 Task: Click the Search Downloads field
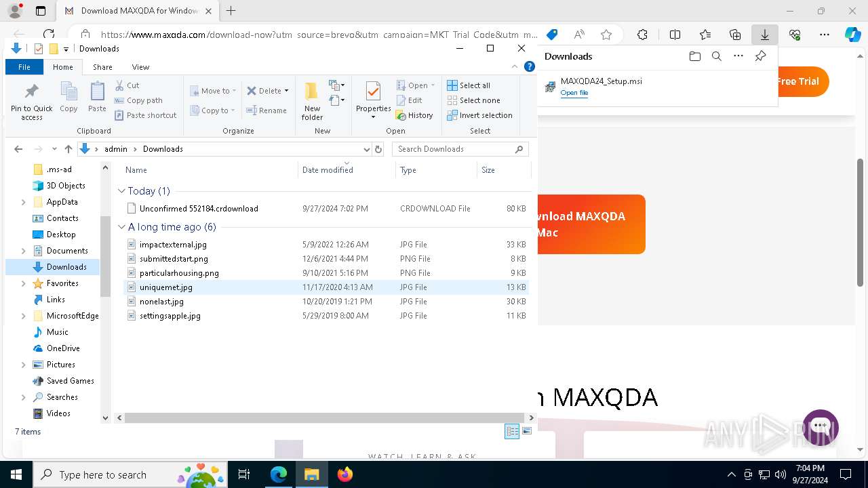coord(460,149)
